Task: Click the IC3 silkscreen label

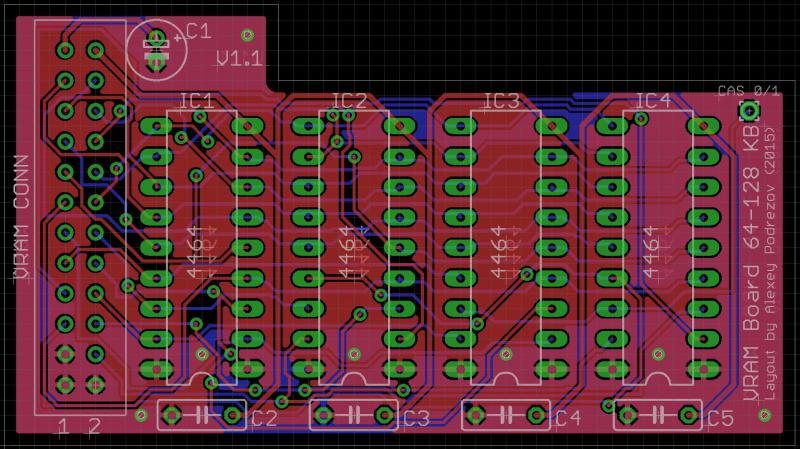Action: (x=501, y=101)
